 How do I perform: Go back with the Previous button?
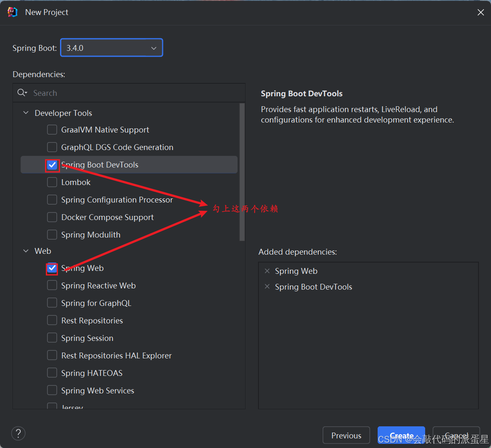click(x=346, y=435)
